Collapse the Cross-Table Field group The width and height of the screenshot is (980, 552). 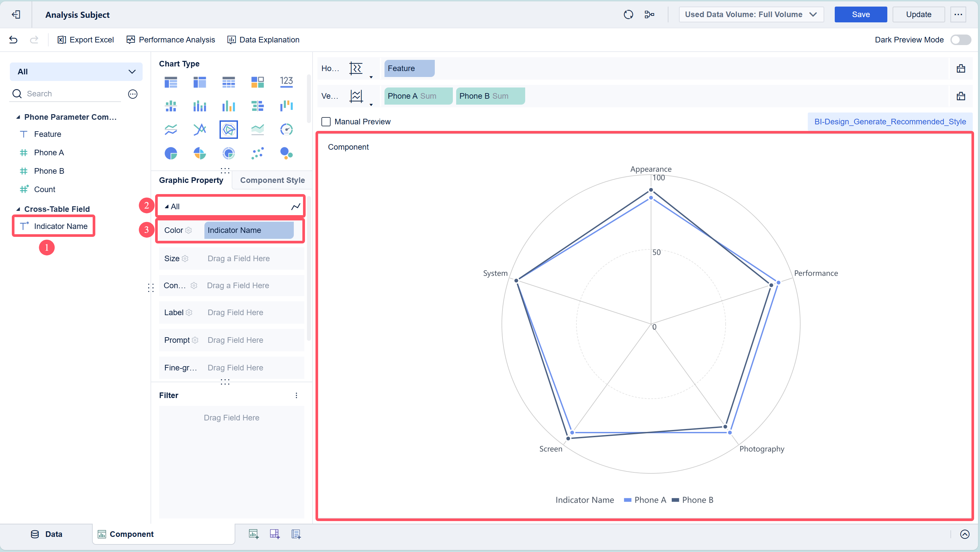pos(18,209)
